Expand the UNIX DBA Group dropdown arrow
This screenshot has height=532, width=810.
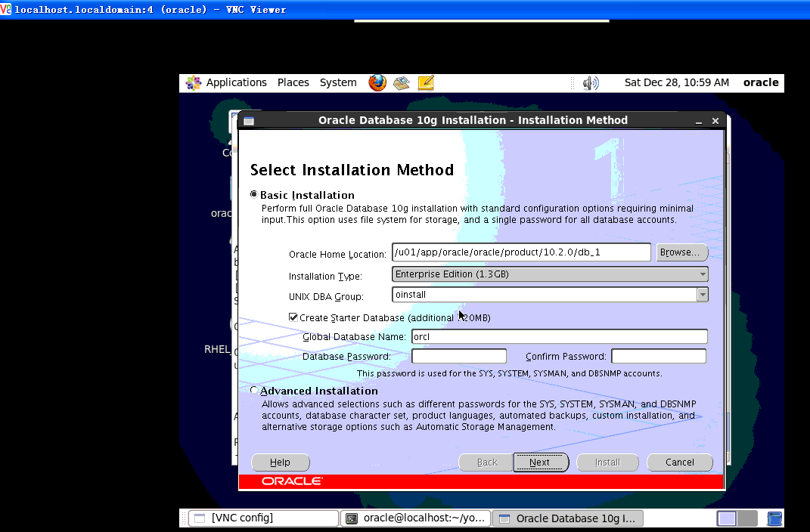702,295
